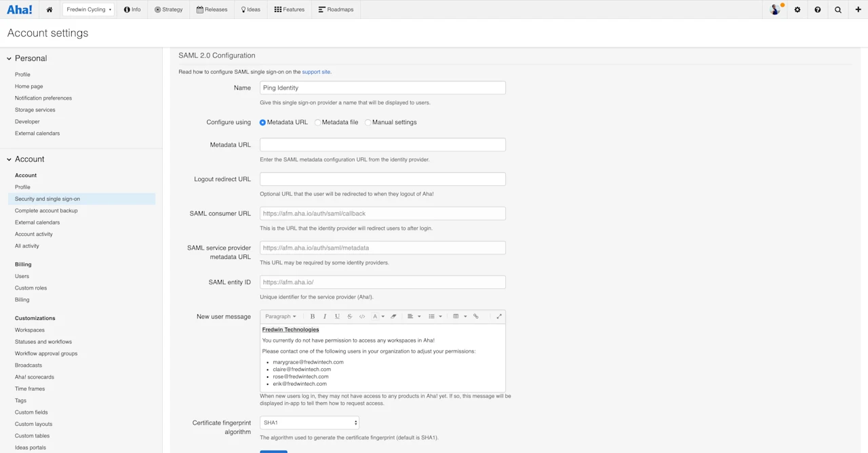Open the help question mark icon
Viewport: 868px width, 453px height.
[x=818, y=9]
